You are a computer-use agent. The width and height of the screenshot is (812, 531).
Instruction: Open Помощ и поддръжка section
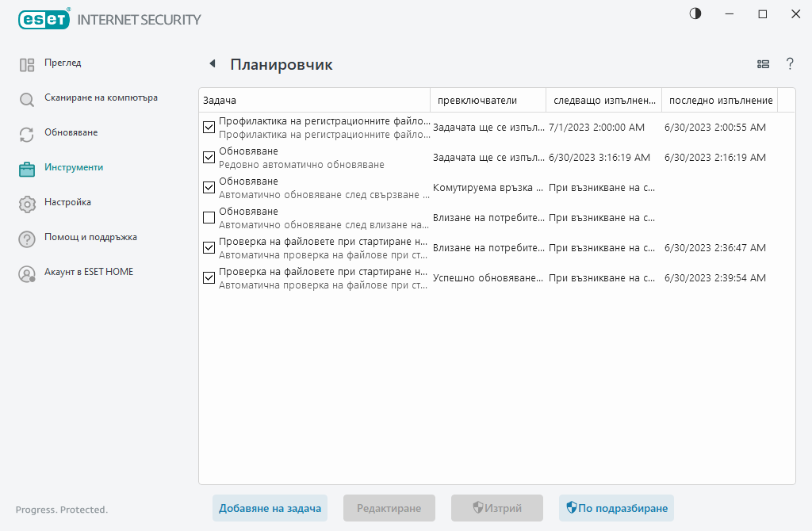90,237
